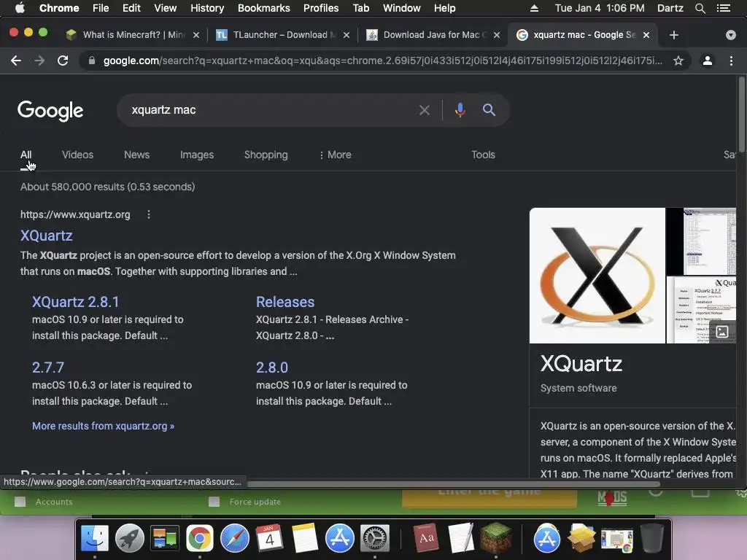Click the horizontal scrollbar at page bottom
The width and height of the screenshot is (747, 560).
(x=454, y=484)
